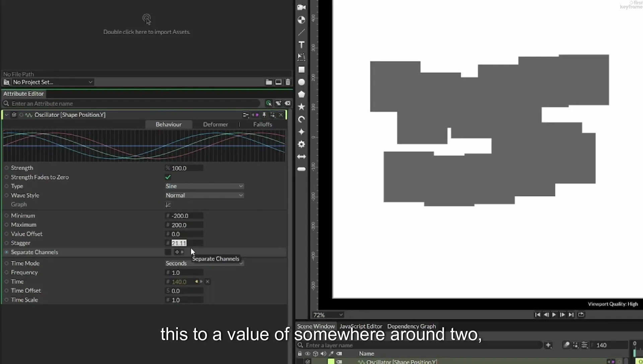The image size is (643, 364).
Task: Open the No Project Set dropdown
Action: pyautogui.click(x=53, y=82)
